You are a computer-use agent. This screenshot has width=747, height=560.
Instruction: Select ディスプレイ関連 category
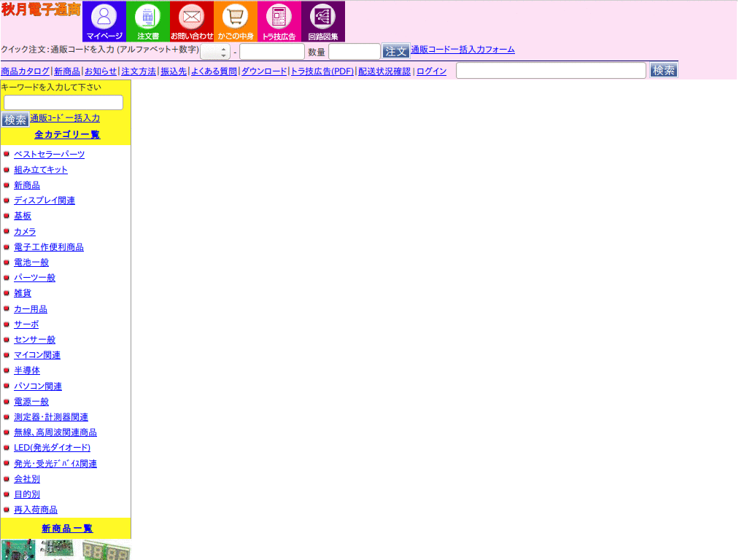44,201
